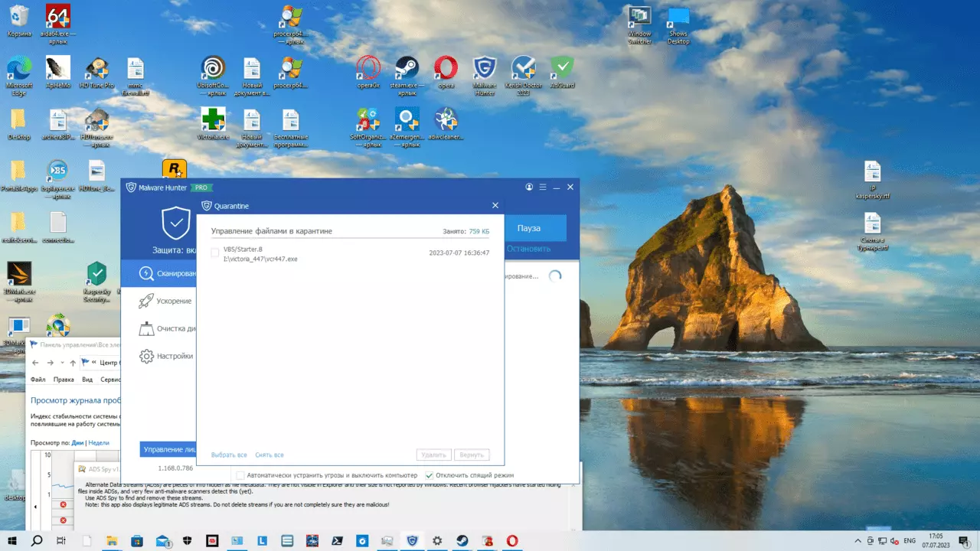The width and height of the screenshot is (980, 551).
Task: Click the Остановить scan link
Action: click(x=528, y=249)
